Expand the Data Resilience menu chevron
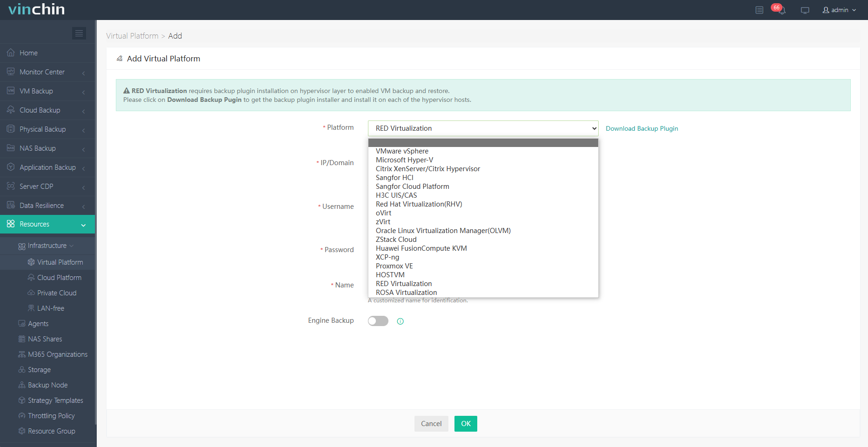 83,206
